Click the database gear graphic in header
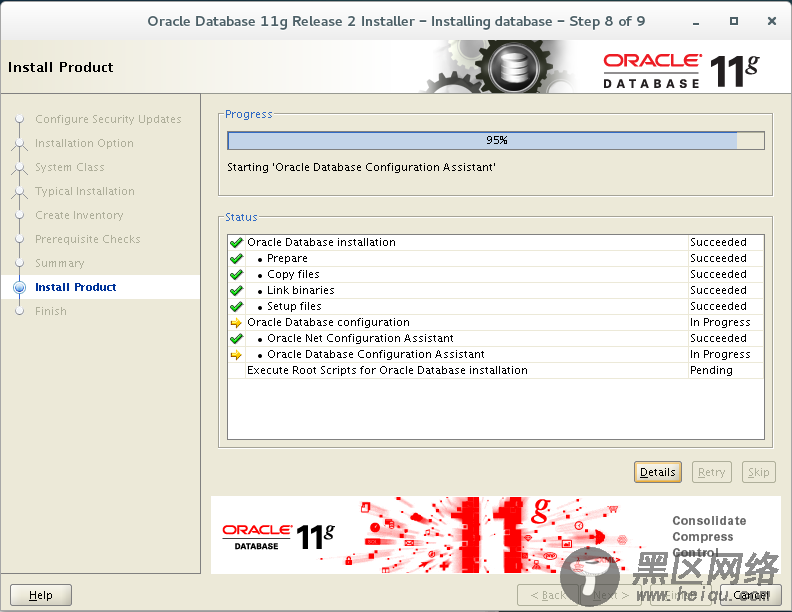792x612 pixels. [513, 67]
